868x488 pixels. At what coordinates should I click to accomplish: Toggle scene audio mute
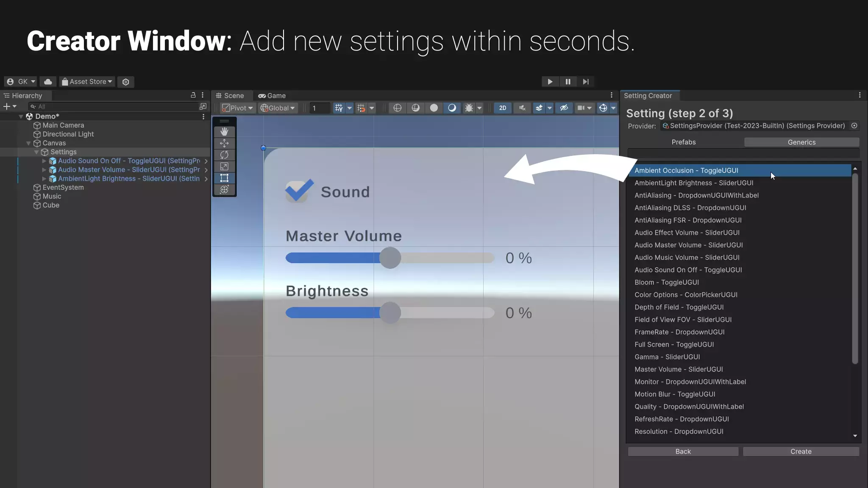pyautogui.click(x=522, y=108)
